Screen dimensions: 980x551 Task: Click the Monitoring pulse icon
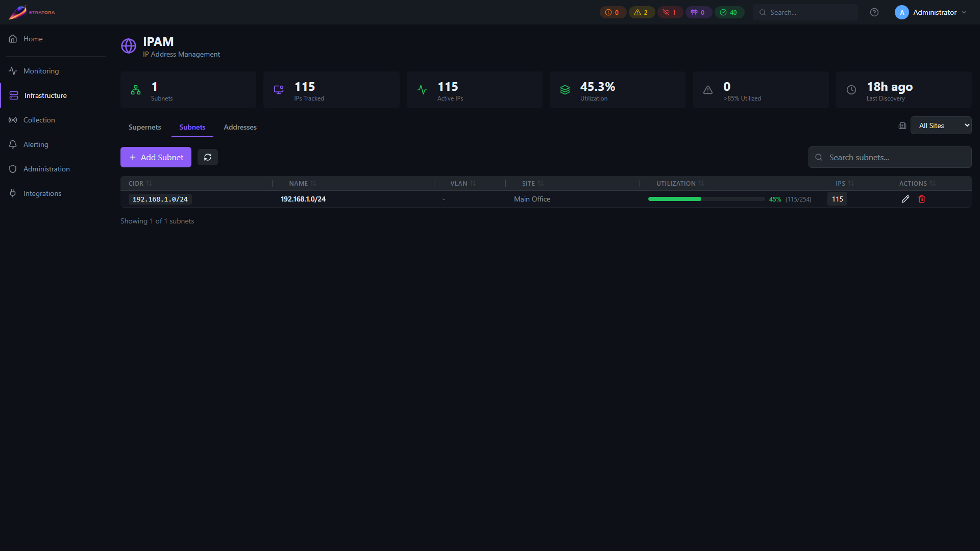pos(13,71)
